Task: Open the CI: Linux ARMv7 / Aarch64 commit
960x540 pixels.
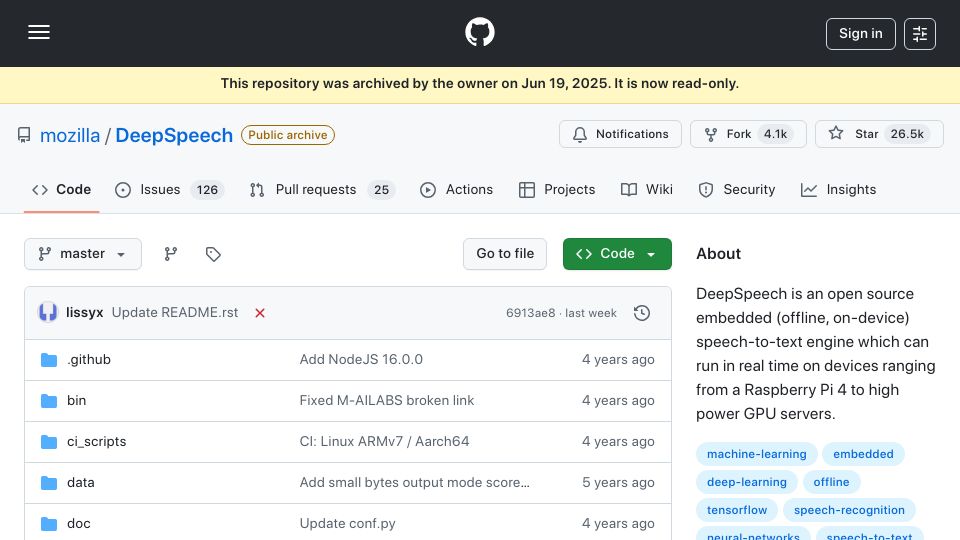Action: [384, 441]
